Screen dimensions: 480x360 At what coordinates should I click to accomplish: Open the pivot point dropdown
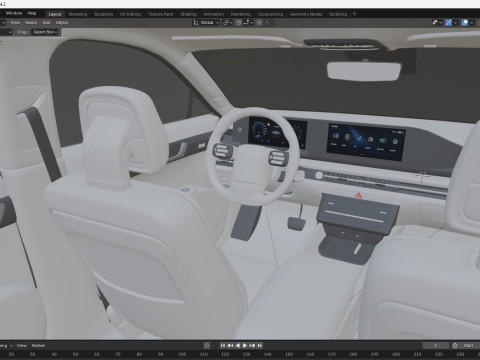(228, 23)
